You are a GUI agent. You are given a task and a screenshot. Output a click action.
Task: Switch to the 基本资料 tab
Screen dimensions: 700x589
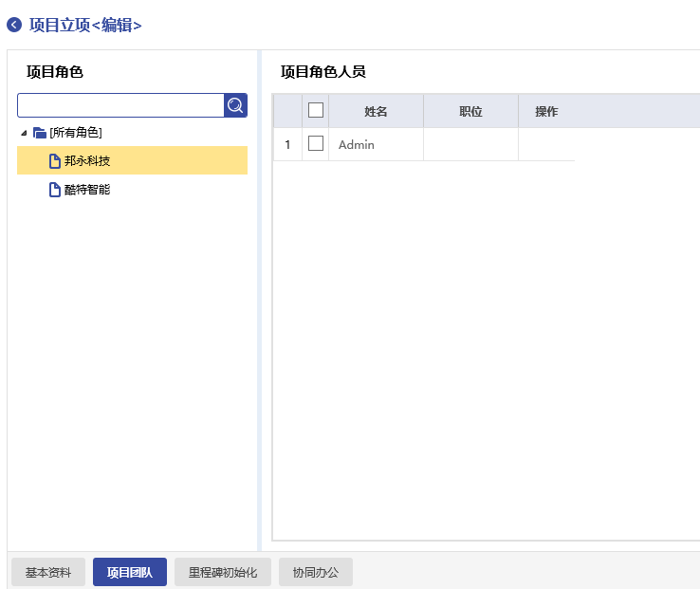tap(48, 572)
